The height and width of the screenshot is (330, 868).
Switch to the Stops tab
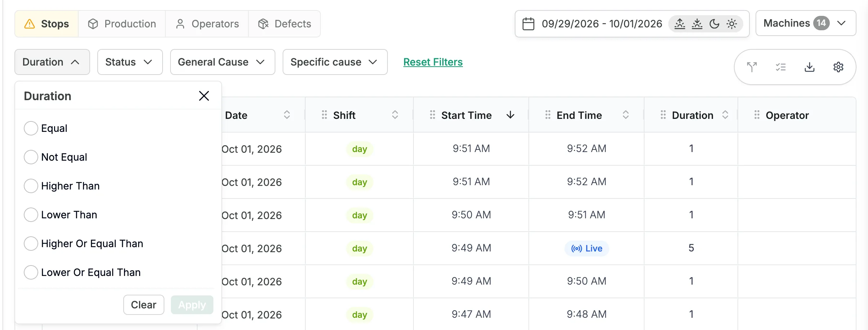point(46,24)
